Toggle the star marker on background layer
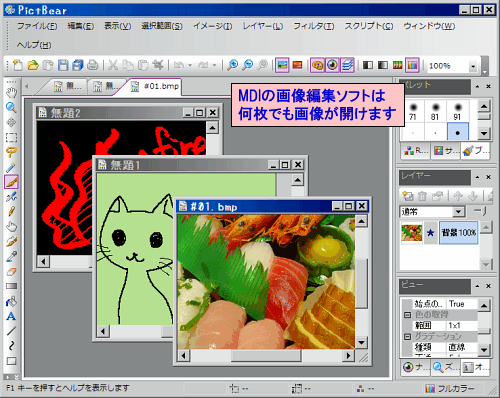500x398 pixels. [x=430, y=233]
